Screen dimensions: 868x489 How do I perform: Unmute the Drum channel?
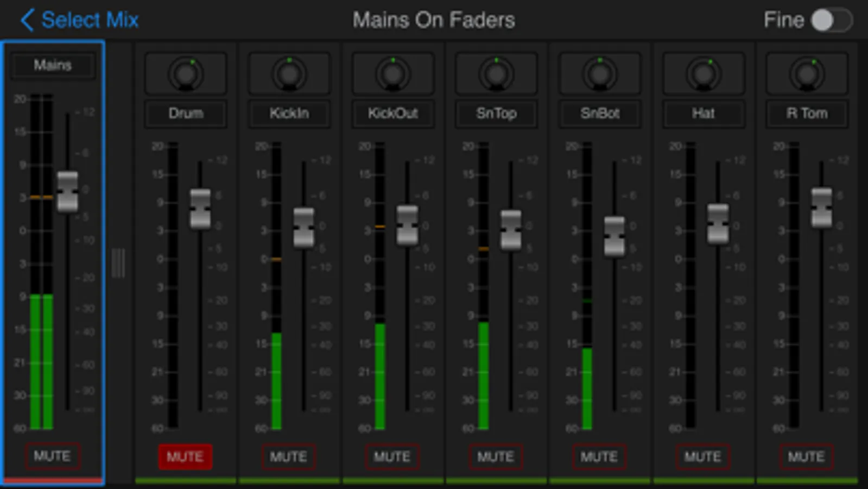point(185,456)
